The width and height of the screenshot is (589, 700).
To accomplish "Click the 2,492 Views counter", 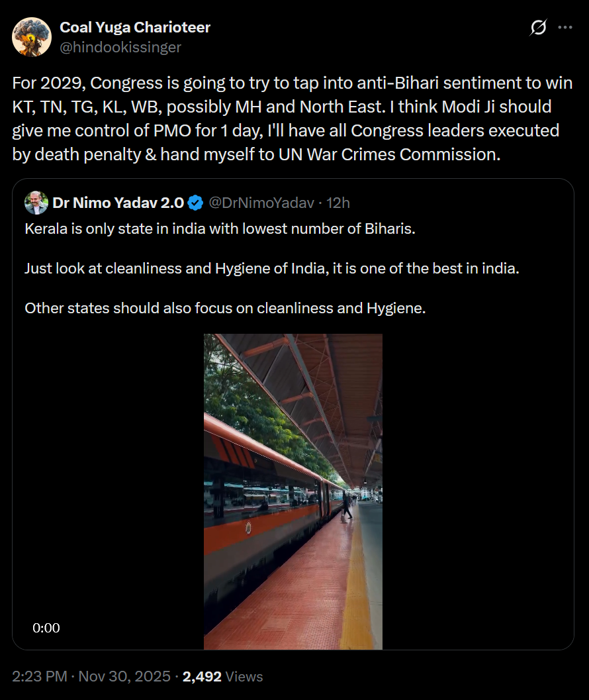I will pos(222,677).
